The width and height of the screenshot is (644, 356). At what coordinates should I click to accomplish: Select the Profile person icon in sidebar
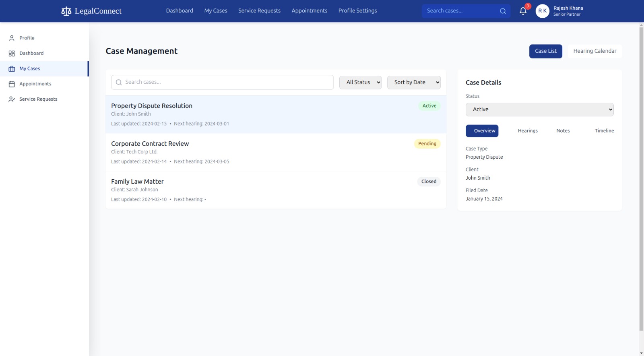(12, 38)
